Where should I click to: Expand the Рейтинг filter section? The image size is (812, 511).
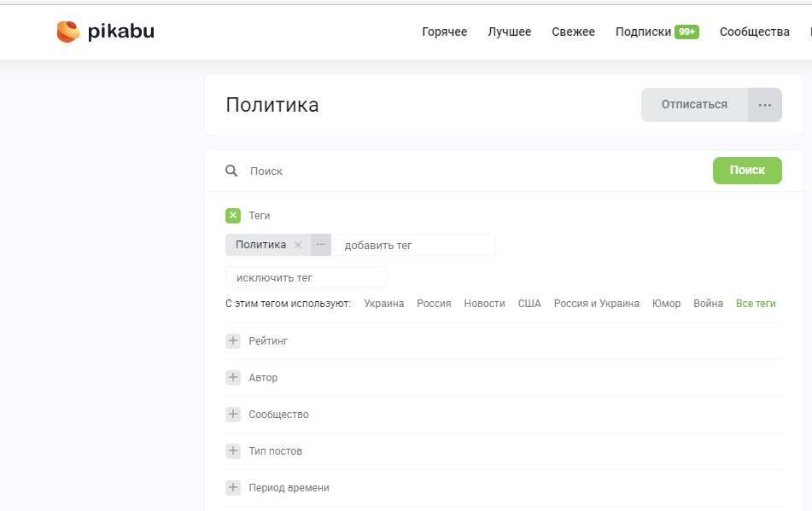tap(233, 341)
